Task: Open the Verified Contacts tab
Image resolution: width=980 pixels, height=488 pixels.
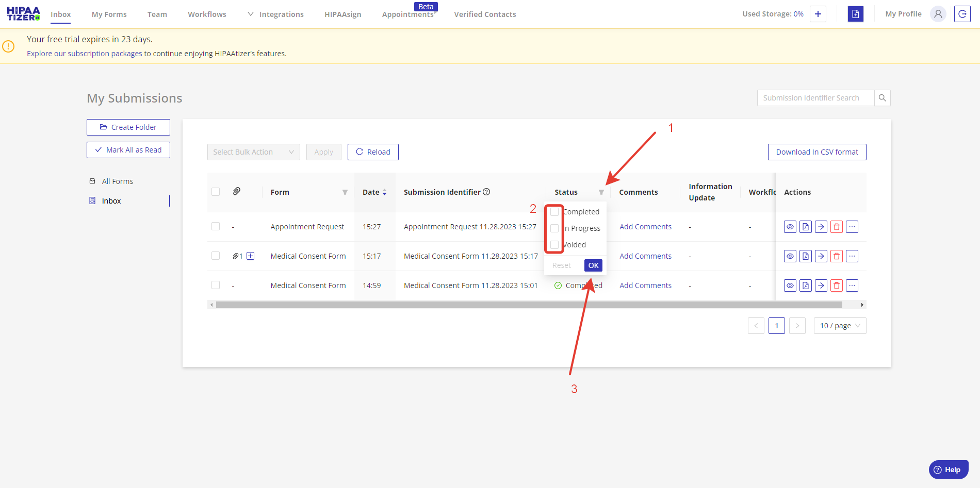Action: point(485,14)
